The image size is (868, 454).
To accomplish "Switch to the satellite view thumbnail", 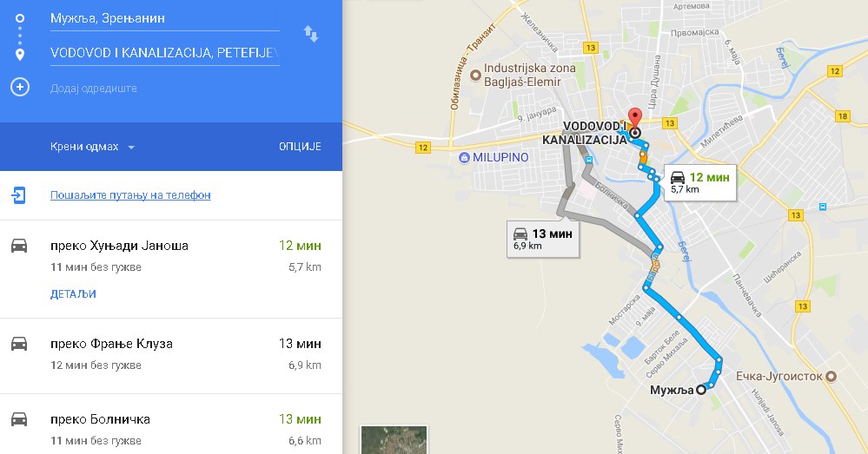I will [394, 439].
